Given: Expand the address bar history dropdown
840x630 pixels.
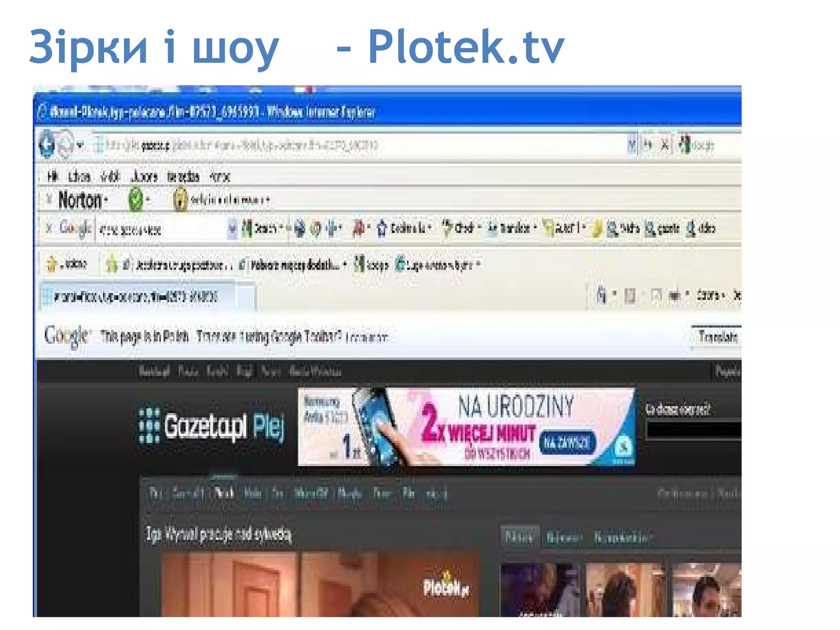Looking at the screenshot, I should pos(632,145).
